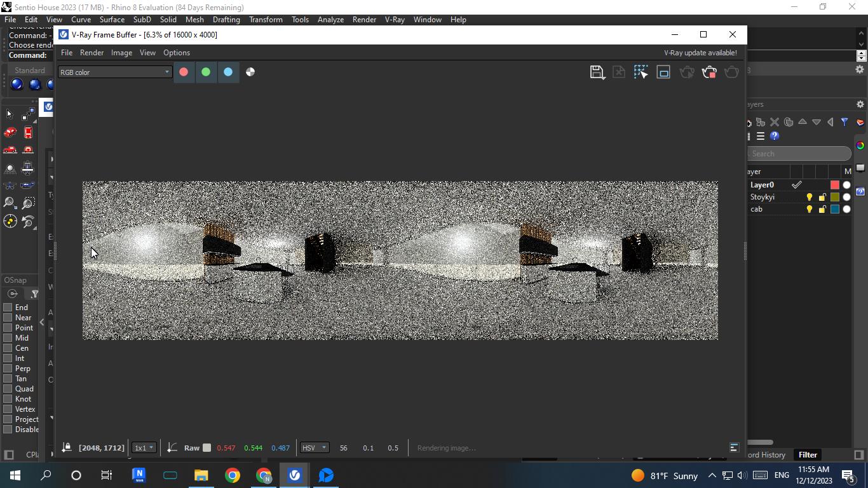Click the Filter button in Rhino status bar
The image size is (868, 488).
pyautogui.click(x=808, y=455)
